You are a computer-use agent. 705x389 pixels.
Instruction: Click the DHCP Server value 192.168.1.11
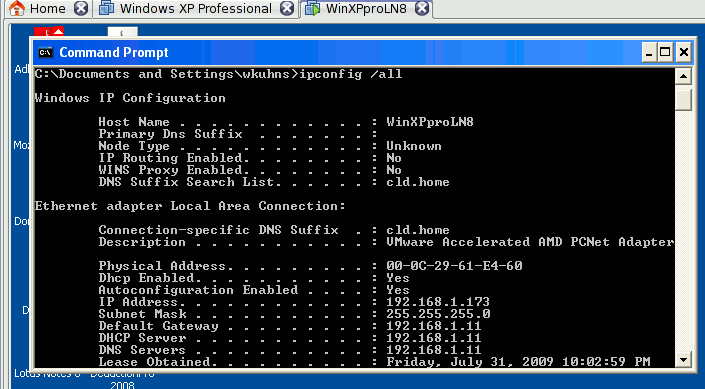pos(433,338)
